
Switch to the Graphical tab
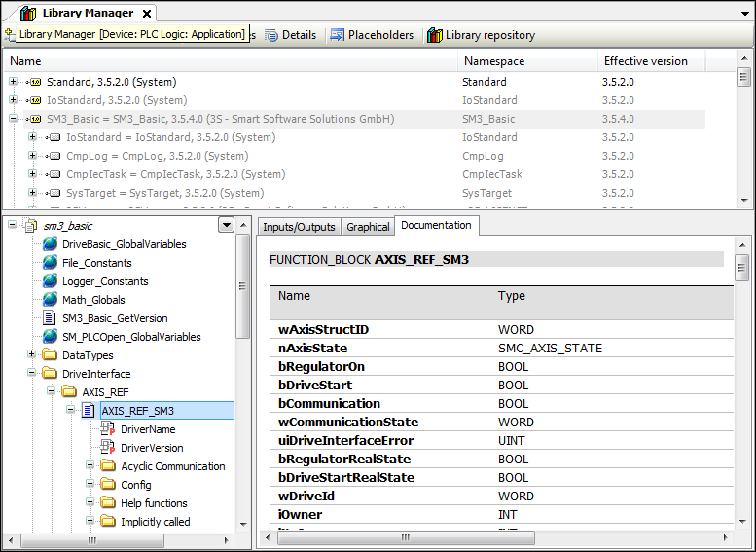[x=368, y=227]
